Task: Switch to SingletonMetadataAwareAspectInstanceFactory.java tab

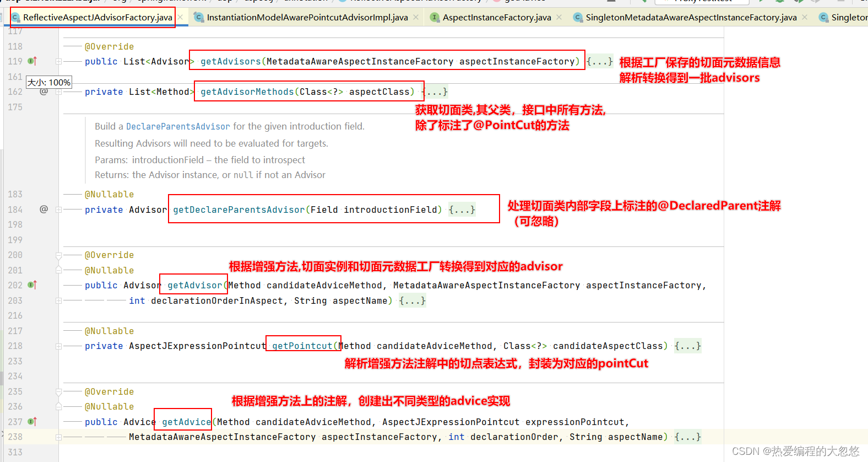Action: (x=691, y=18)
